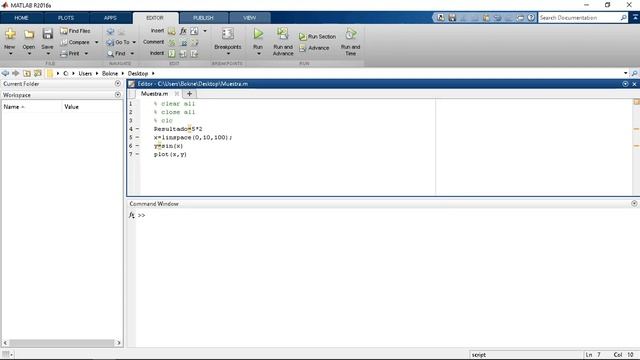
Task: Open the Breakpoints dropdown arrow
Action: pyautogui.click(x=228, y=53)
